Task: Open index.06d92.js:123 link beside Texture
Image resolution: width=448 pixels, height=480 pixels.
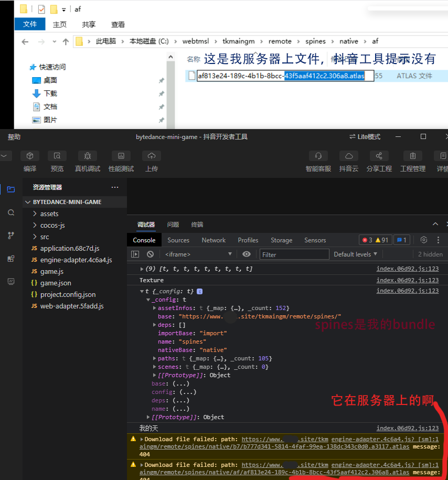Action: coord(407,280)
